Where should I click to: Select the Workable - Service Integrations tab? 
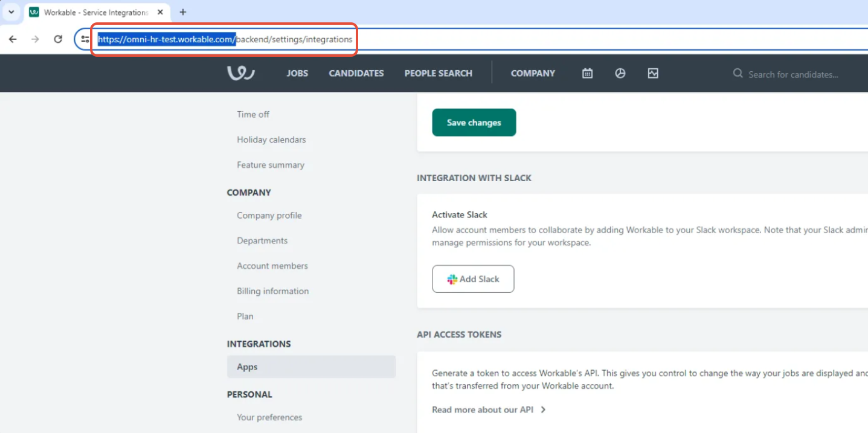click(x=97, y=12)
